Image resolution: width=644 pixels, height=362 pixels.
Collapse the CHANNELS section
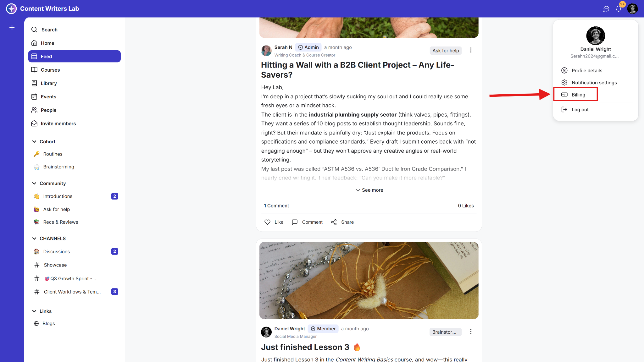coord(34,239)
